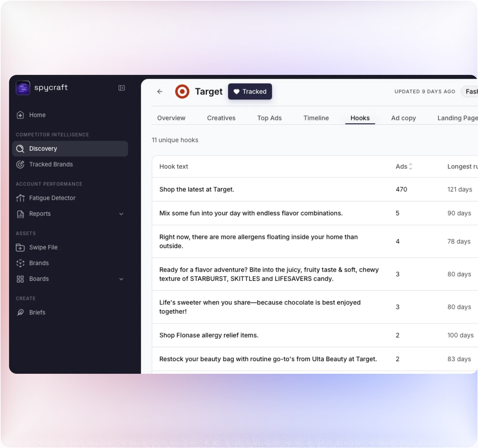This screenshot has height=448, width=478.
Task: Click the Hook text column header
Action: point(174,167)
